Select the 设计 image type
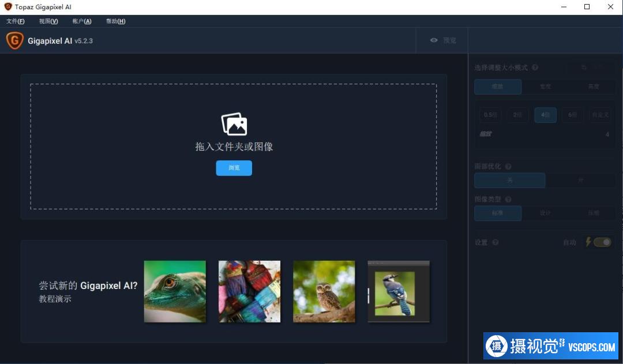623x364 pixels. click(546, 213)
